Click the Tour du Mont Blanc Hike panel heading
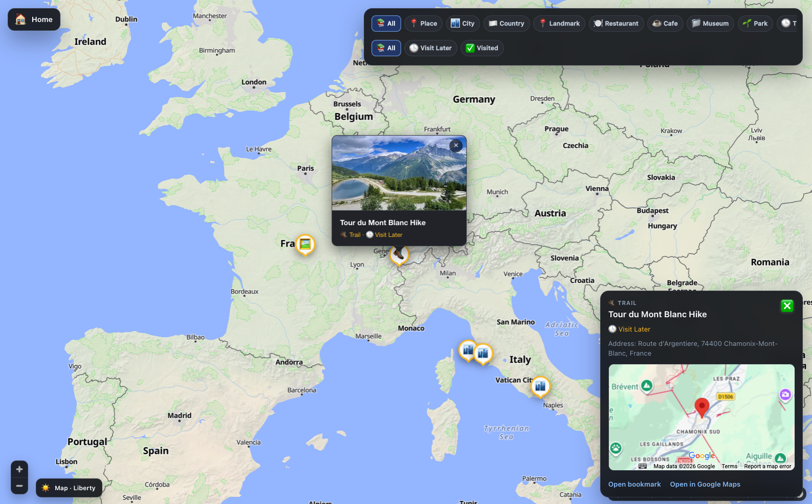Viewport: 812px width, 504px height. tap(657, 314)
